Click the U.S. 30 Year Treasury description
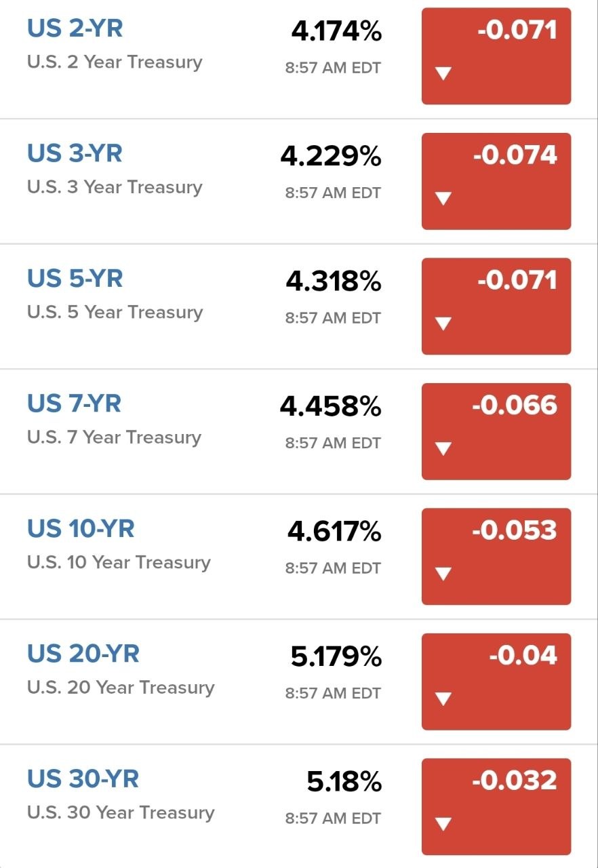Screen dimensions: 598x868 121,812
